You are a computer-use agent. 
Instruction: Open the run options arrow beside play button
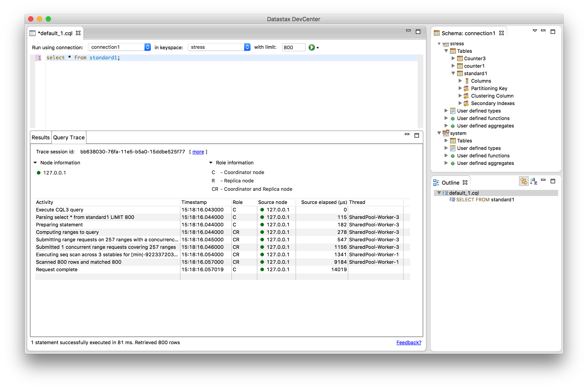tap(318, 48)
